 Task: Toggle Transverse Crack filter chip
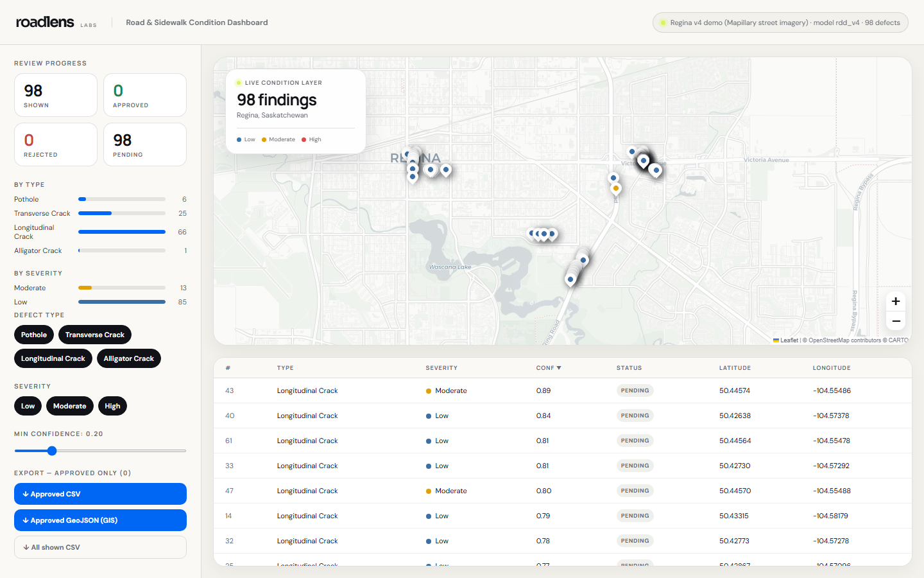(x=95, y=335)
